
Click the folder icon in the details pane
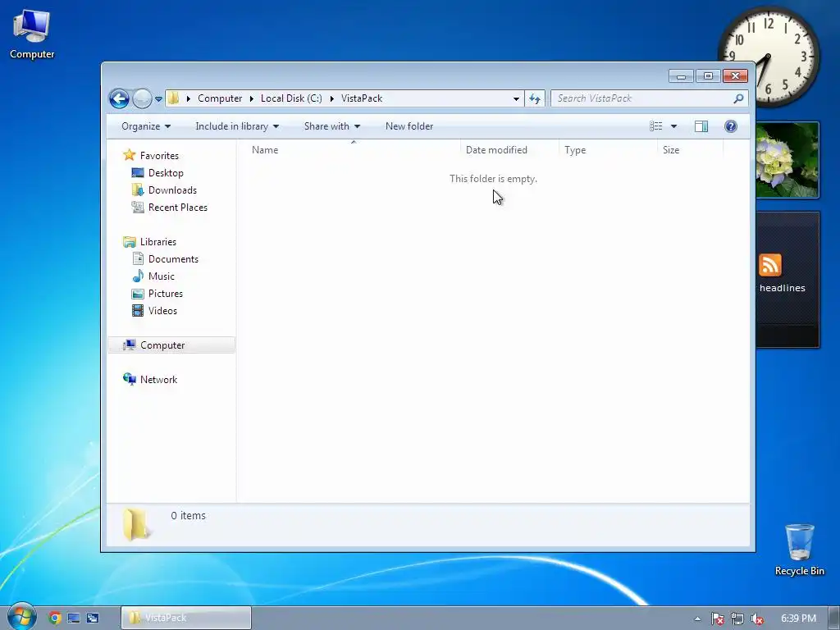(136, 523)
